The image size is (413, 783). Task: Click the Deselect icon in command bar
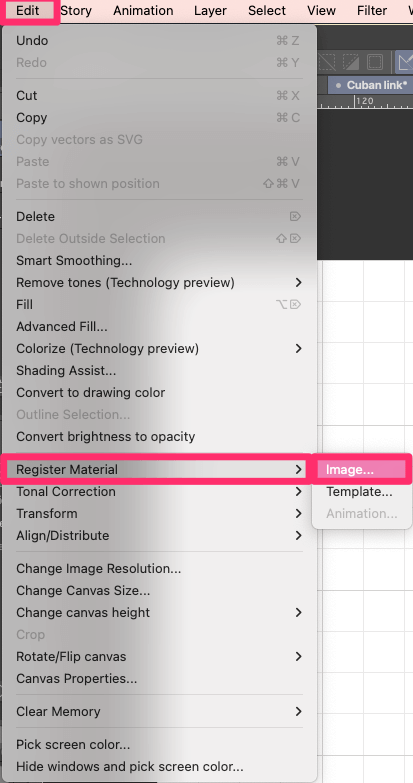[x=327, y=62]
